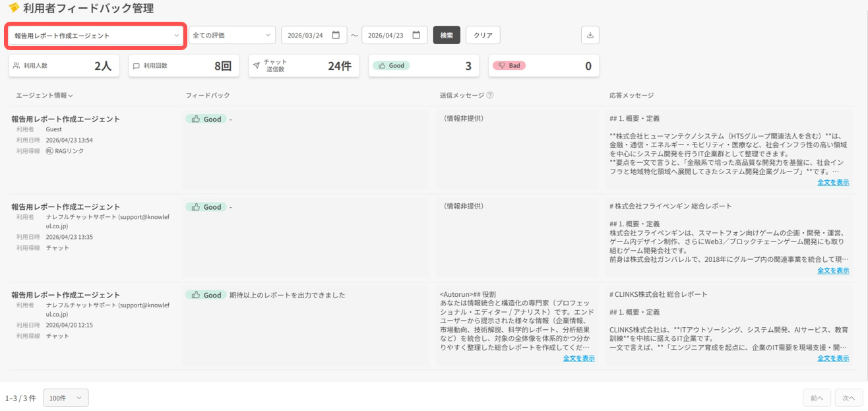This screenshot has width=868, height=411.
Task: Show full response text for CLINKS株式会社 report
Action: pyautogui.click(x=833, y=358)
